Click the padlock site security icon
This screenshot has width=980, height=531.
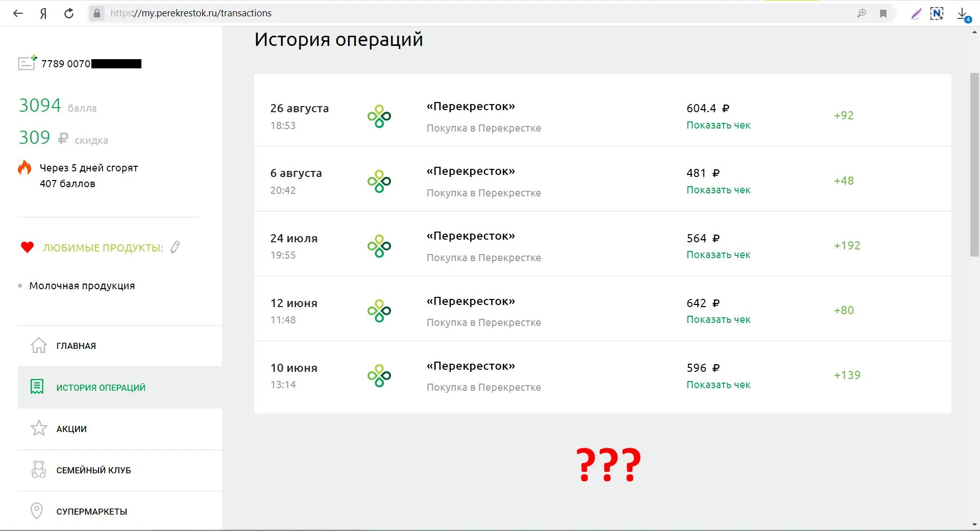96,13
